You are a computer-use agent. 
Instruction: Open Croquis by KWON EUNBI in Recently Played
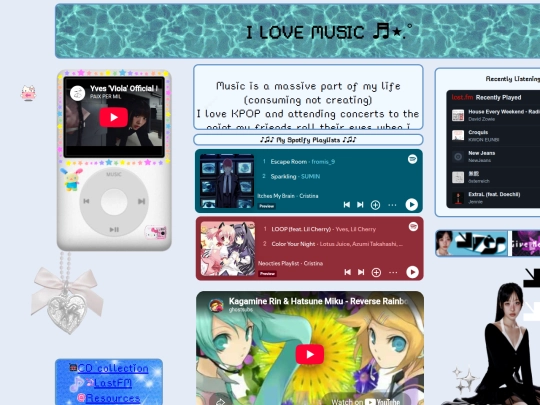point(478,132)
